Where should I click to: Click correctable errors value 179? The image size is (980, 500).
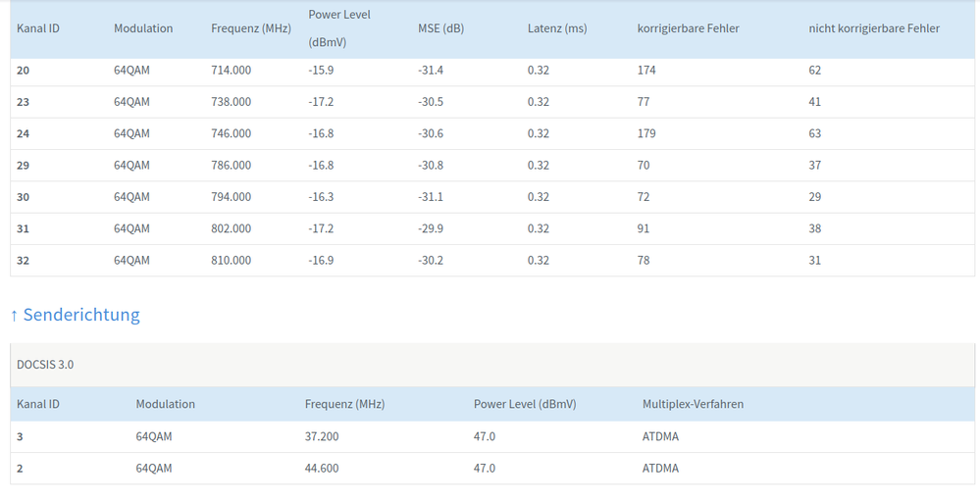(x=646, y=133)
